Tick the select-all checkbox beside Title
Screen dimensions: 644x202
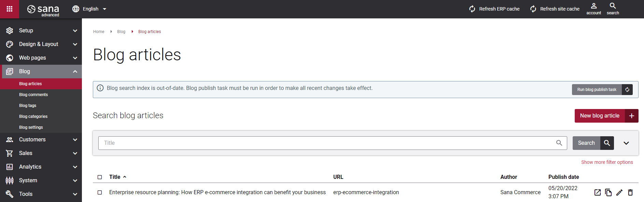(x=100, y=177)
